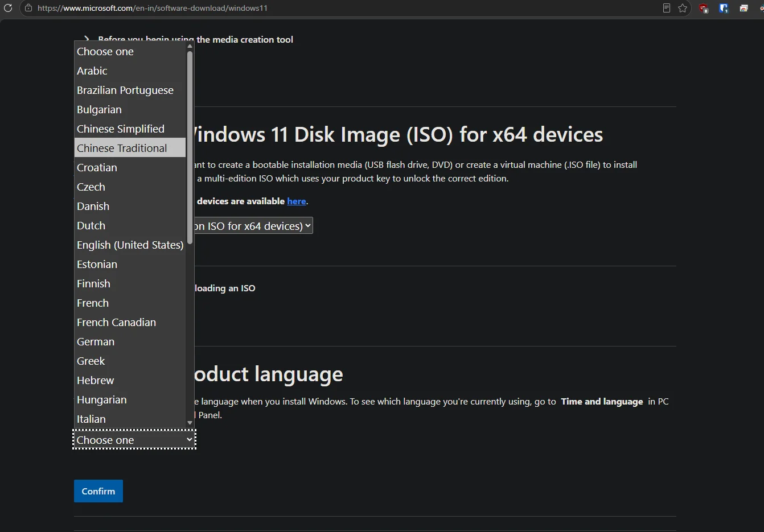Viewport: 764px width, 532px height.
Task: Open the 'here' link for other devices
Action: 297,201
